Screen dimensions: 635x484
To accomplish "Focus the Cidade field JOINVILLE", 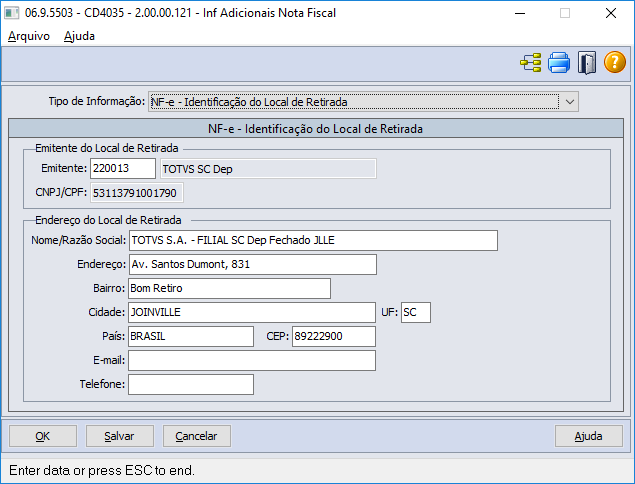I will click(x=252, y=312).
